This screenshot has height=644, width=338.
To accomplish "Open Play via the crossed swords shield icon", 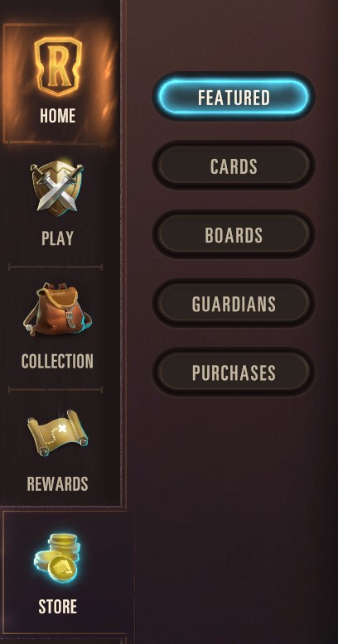I will coord(57,187).
